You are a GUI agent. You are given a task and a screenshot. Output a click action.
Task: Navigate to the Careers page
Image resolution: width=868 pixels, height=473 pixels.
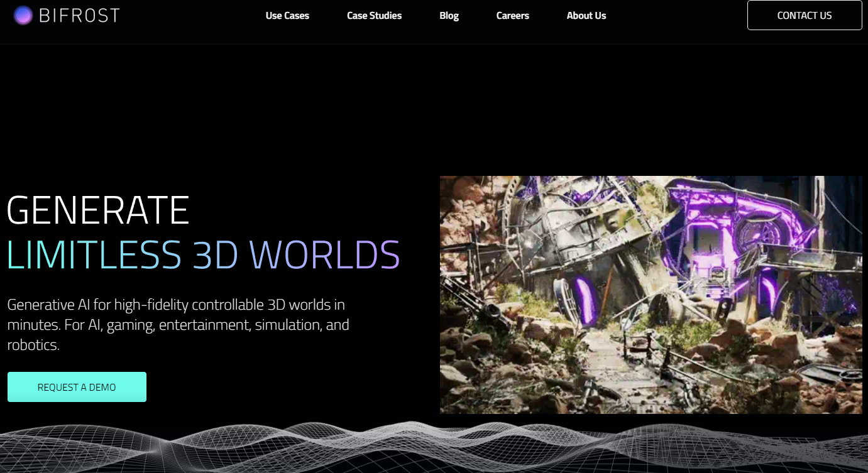512,16
